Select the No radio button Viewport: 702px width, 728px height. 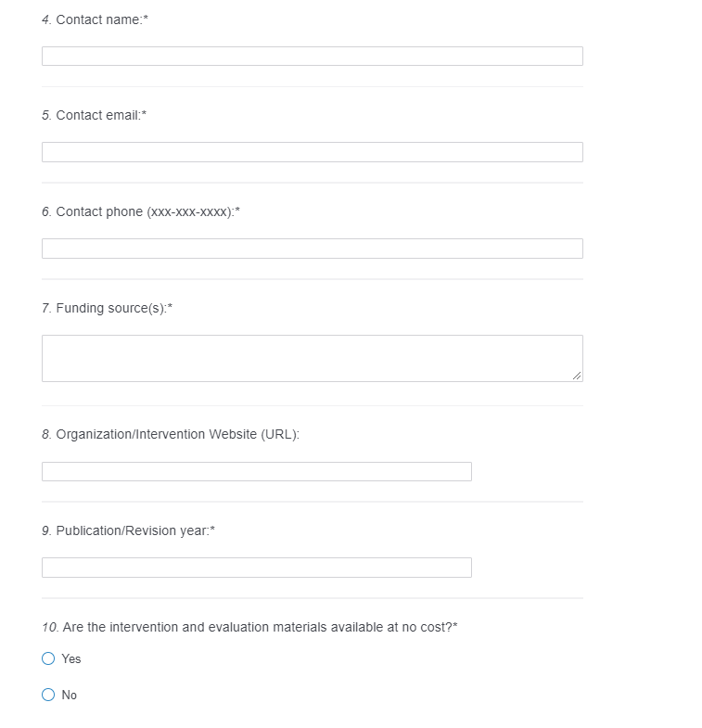coord(48,695)
